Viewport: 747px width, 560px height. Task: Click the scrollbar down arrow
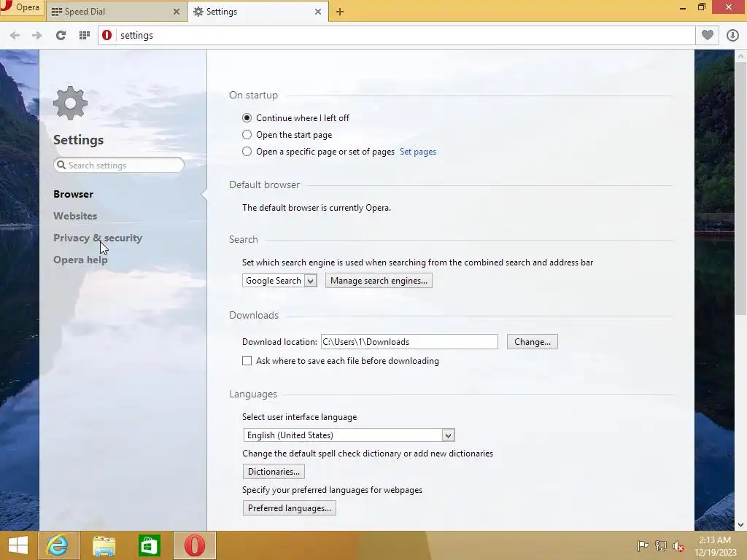[x=740, y=525]
